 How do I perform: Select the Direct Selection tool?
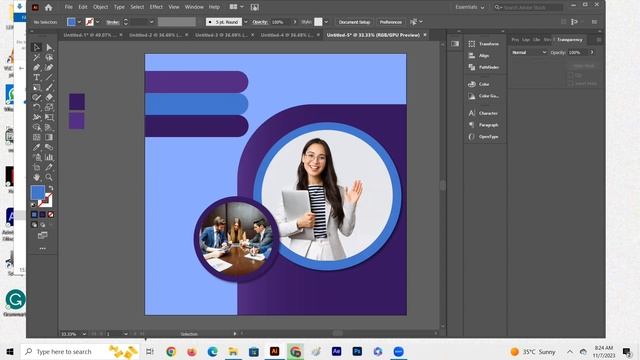coord(49,47)
